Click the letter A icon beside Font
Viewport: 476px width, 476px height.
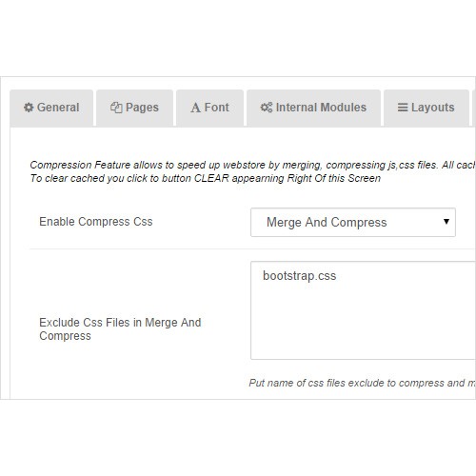pyautogui.click(x=195, y=108)
